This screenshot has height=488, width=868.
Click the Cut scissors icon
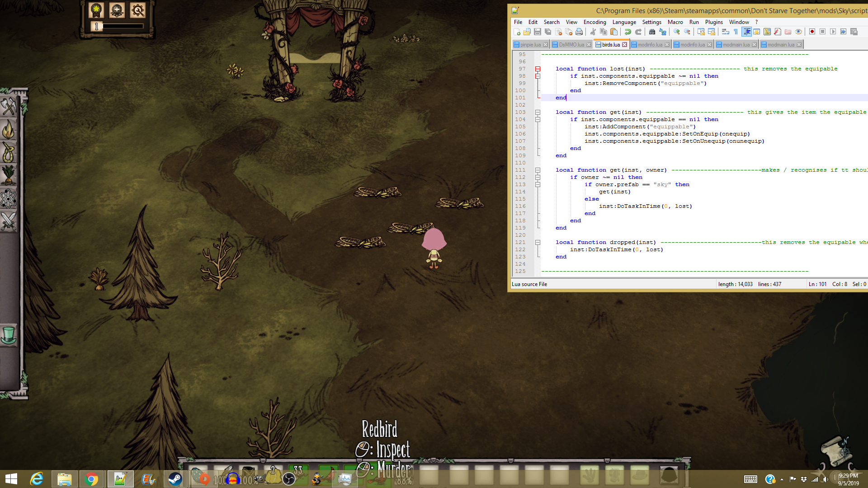tap(593, 32)
